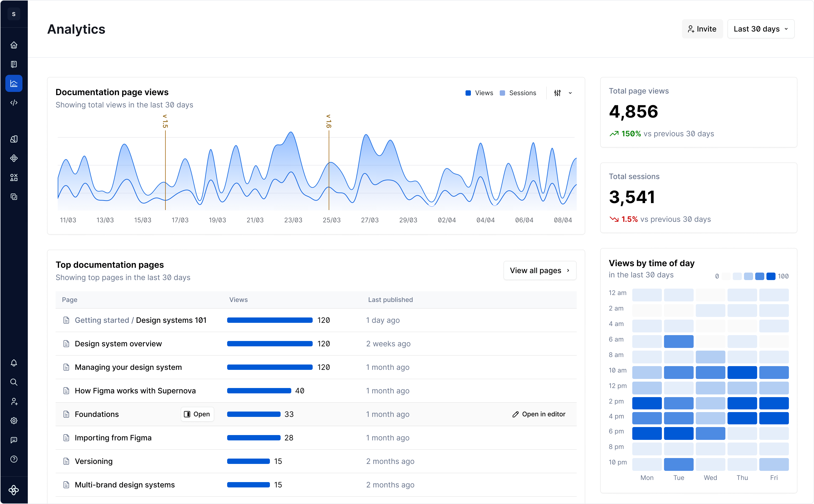Open the feedback chat icon in sidebar

14,440
